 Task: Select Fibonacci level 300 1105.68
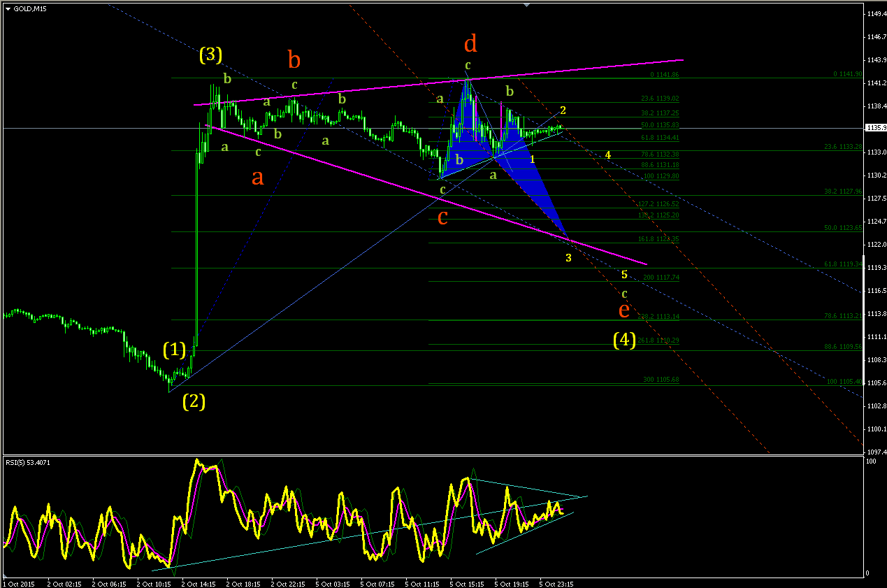(x=661, y=380)
